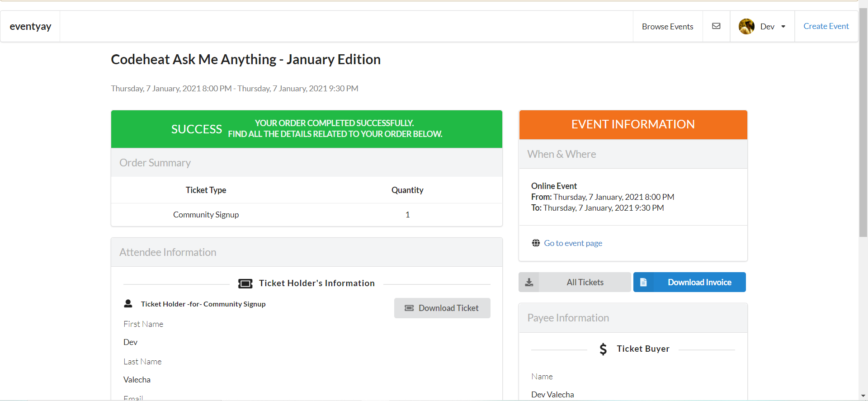This screenshot has width=868, height=401.
Task: Click the page vertical scrollbar
Action: coord(863,122)
